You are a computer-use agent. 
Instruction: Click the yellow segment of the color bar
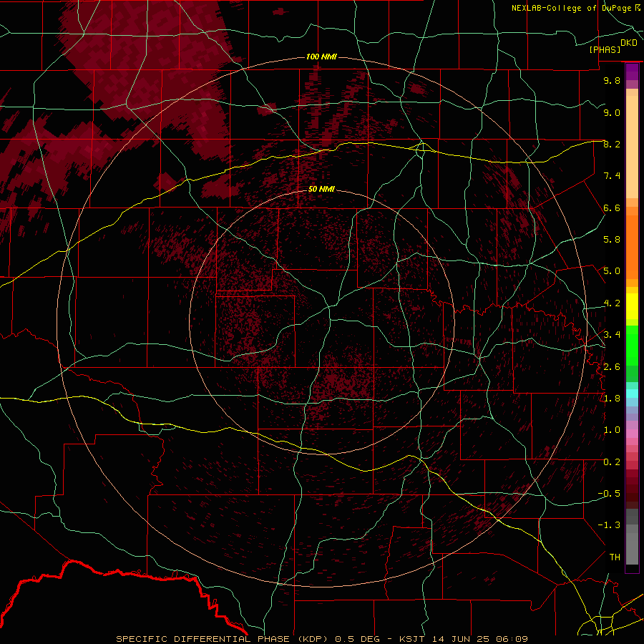click(632, 306)
